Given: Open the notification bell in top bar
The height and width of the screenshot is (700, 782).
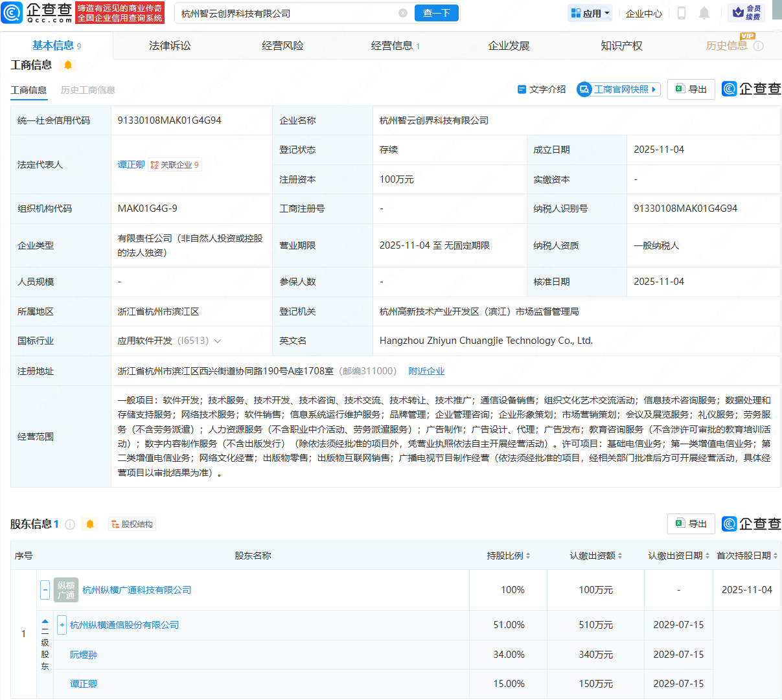Looking at the screenshot, I should pos(704,13).
